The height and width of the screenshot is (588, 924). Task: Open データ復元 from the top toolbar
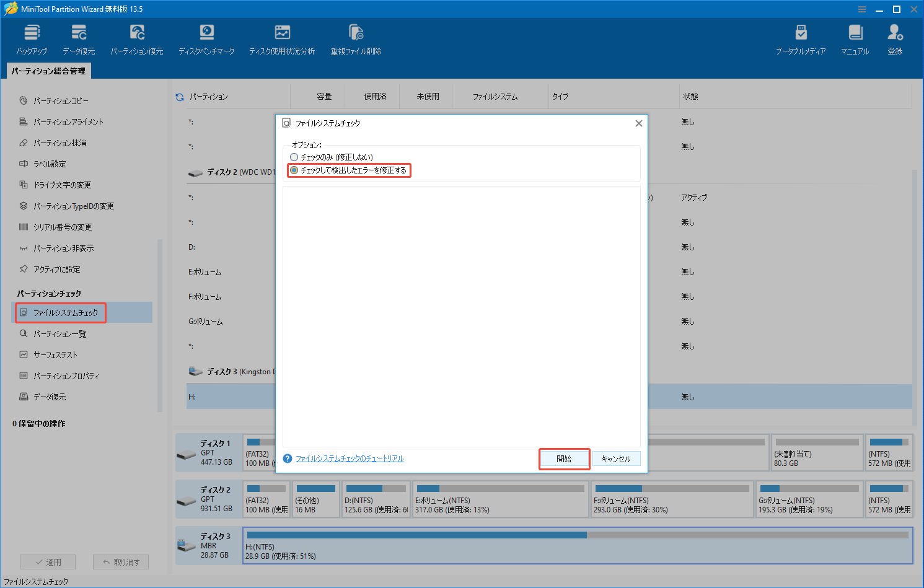78,38
